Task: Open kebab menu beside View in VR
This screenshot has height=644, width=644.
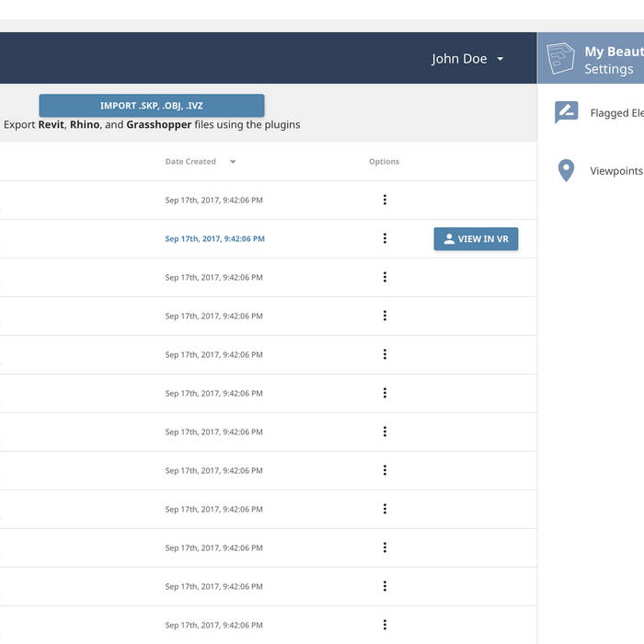Action: (x=385, y=238)
